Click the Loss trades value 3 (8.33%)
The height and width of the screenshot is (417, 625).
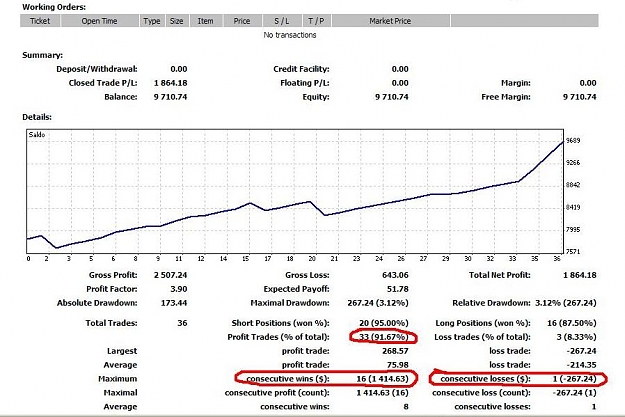click(x=576, y=337)
